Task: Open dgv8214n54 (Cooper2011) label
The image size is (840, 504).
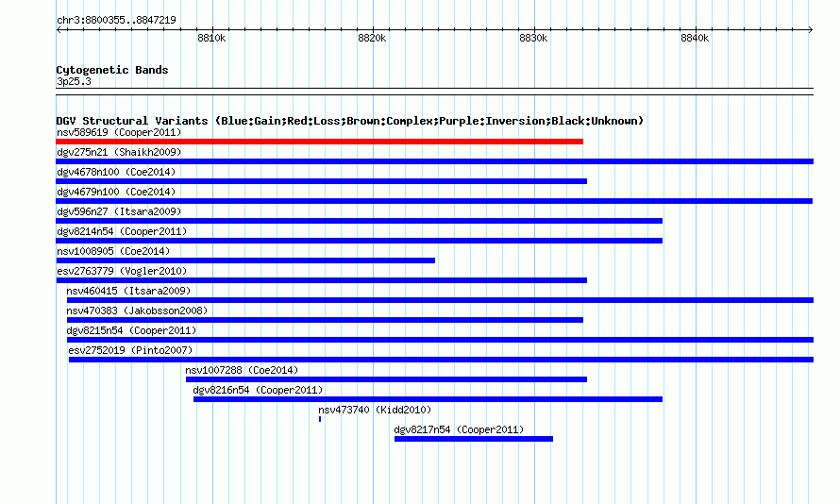Action: pos(122,231)
